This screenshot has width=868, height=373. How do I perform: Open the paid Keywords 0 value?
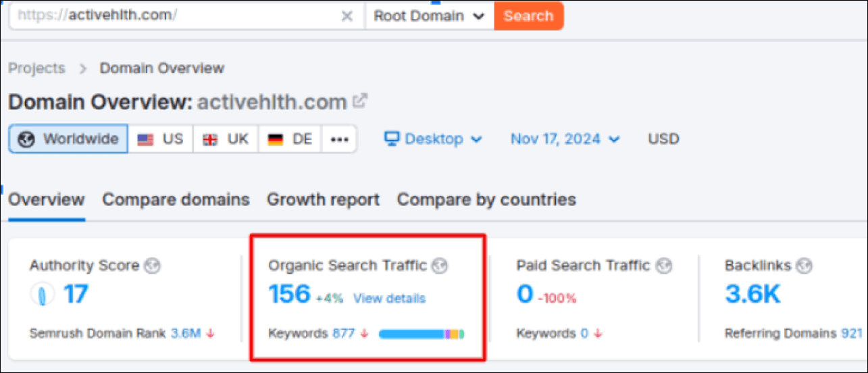[584, 333]
